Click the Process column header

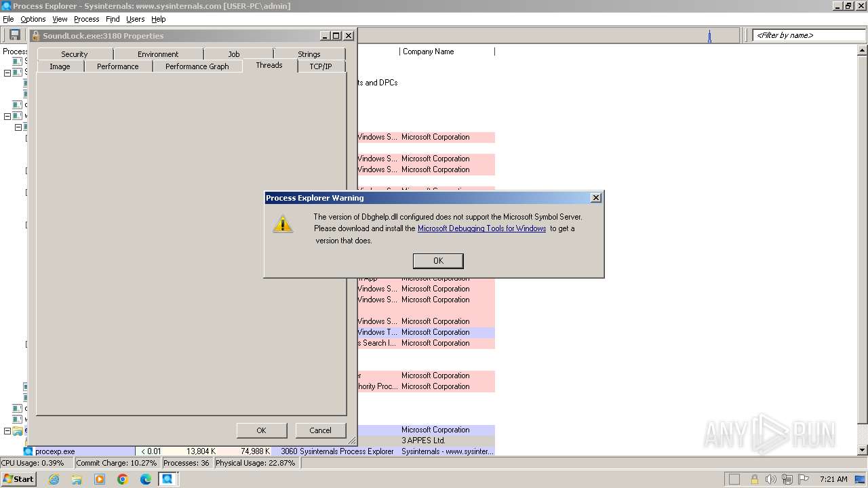(14, 52)
